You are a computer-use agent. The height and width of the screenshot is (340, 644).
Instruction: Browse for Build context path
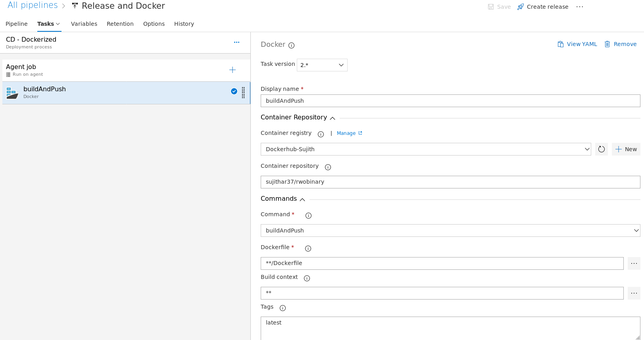tap(634, 293)
